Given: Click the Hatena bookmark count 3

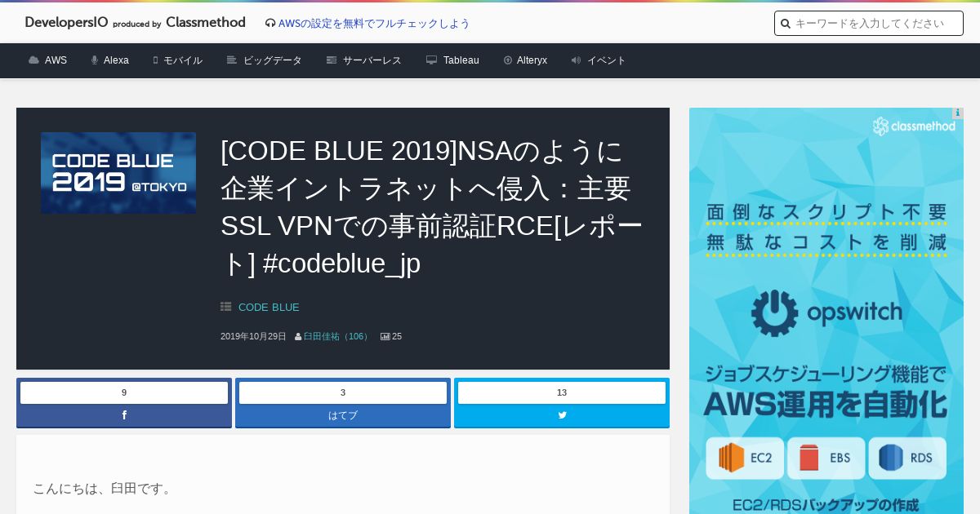Looking at the screenshot, I should [x=343, y=392].
